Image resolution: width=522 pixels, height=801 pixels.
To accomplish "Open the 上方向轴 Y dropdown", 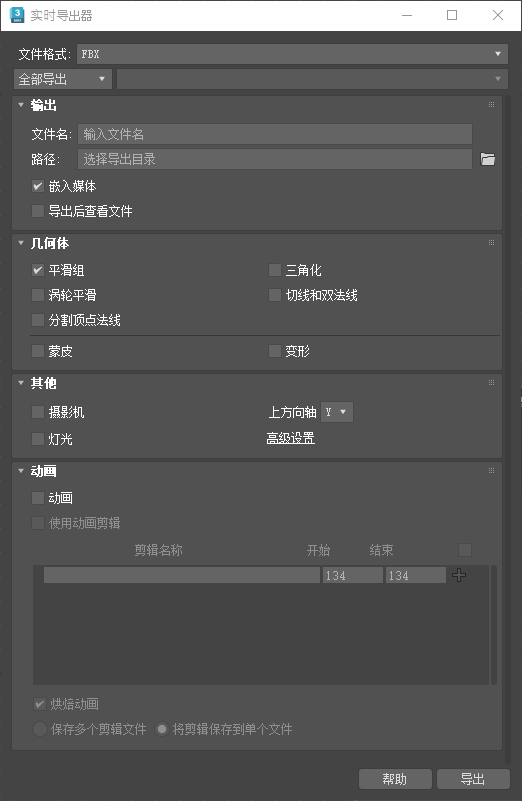I will click(337, 412).
